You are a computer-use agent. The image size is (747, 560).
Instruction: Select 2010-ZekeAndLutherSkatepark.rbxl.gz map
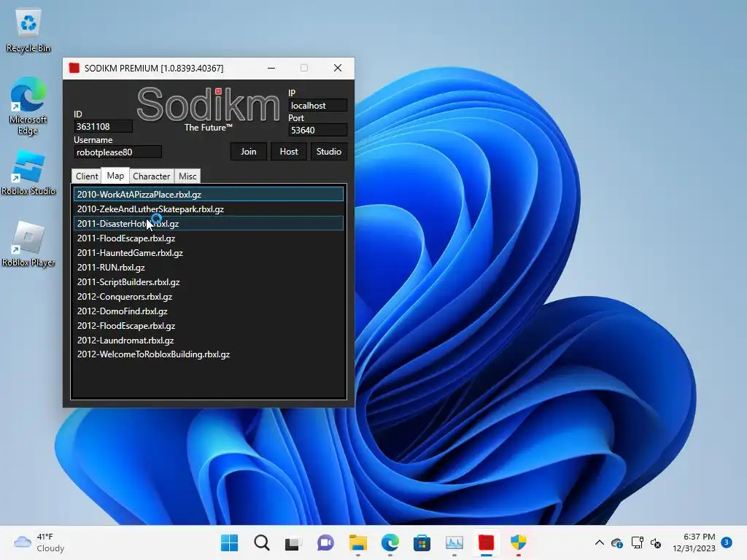(x=208, y=209)
